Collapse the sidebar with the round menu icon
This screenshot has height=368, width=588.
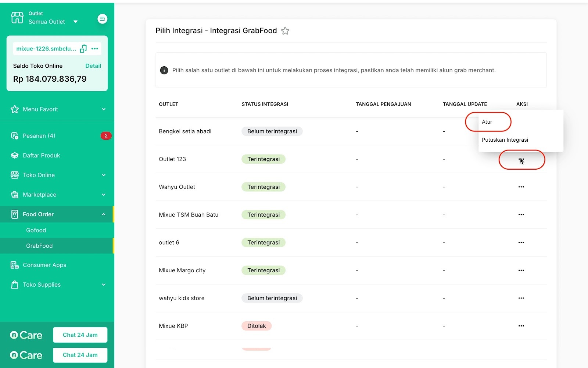[102, 19]
